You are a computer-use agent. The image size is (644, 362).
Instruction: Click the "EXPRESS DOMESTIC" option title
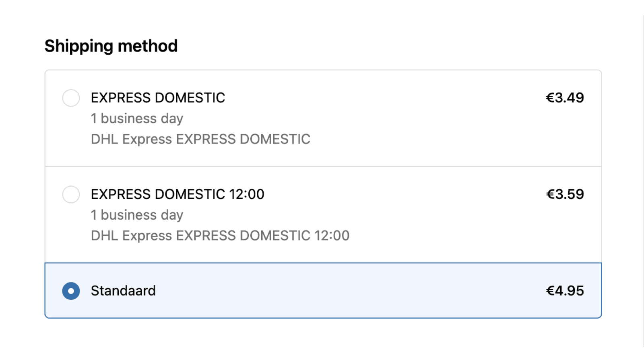tap(158, 98)
